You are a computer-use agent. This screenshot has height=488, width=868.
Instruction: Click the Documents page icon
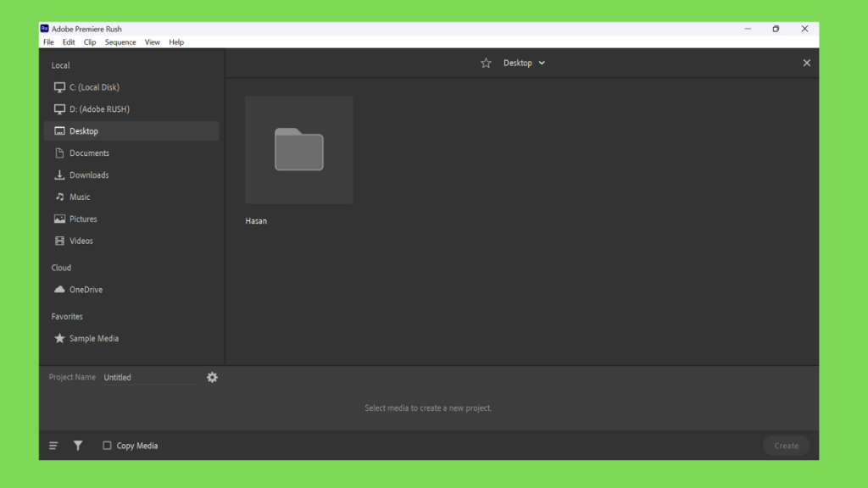point(59,153)
